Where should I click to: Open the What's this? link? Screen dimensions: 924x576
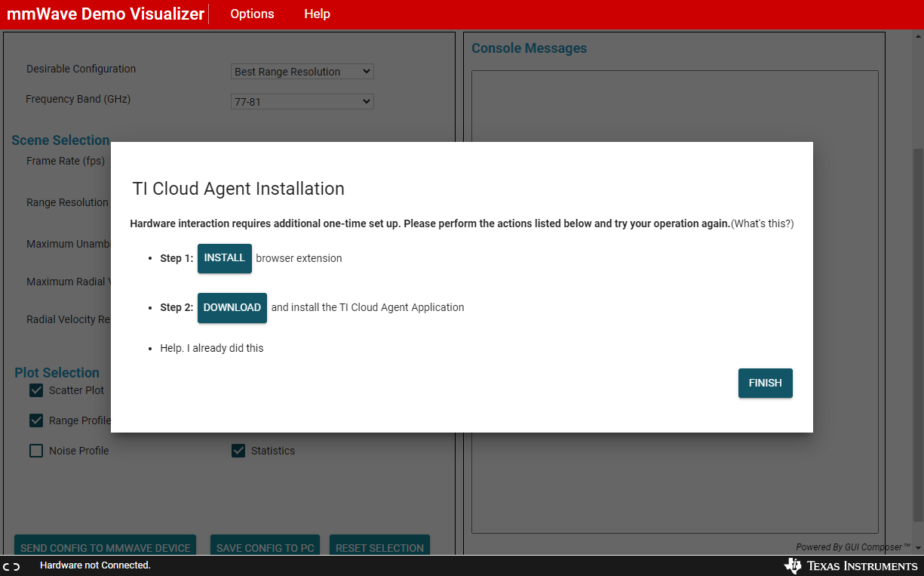[x=763, y=223]
